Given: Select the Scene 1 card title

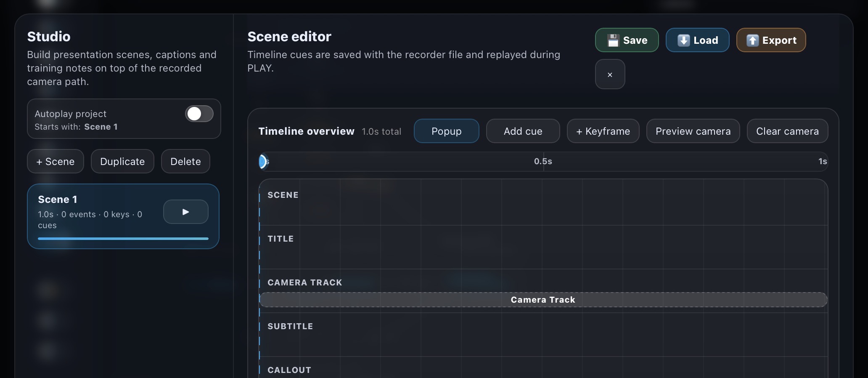Looking at the screenshot, I should (x=58, y=200).
